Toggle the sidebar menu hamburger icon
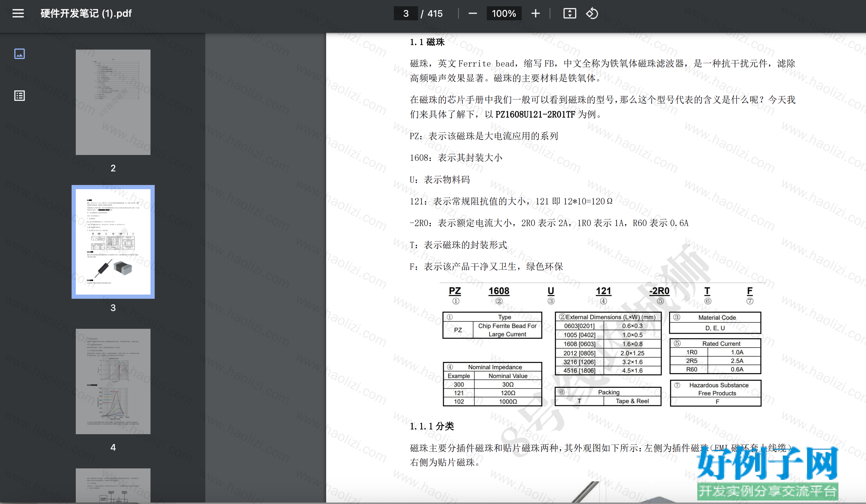The width and height of the screenshot is (866, 504). click(18, 13)
